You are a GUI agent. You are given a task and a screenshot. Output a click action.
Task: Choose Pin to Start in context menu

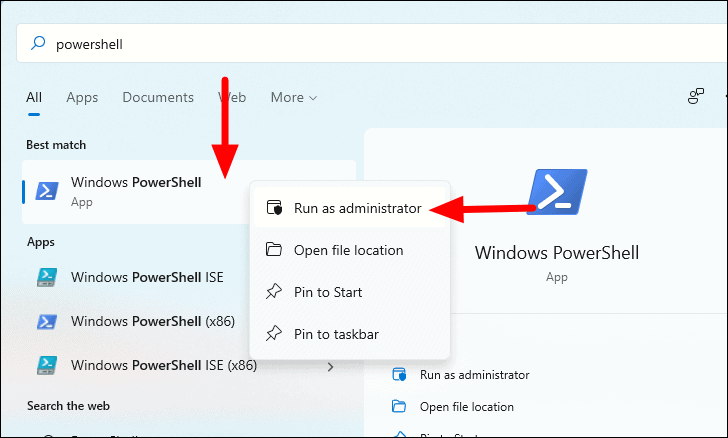coord(350,292)
